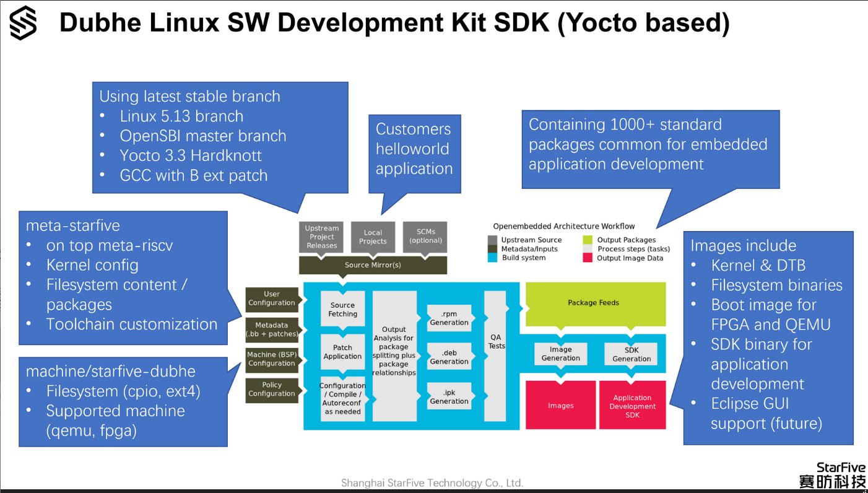Click the blue Build system legend swatch
Screen dimensions: 868x493
click(x=492, y=258)
